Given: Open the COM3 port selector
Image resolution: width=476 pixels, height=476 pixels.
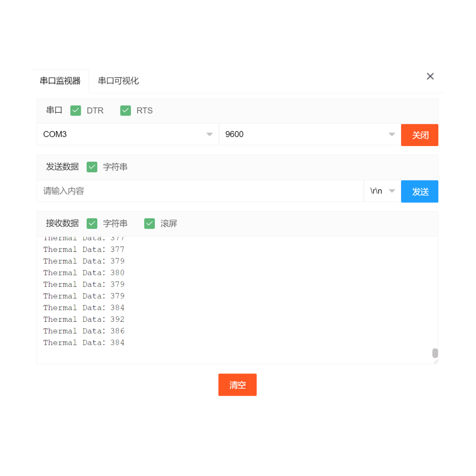Looking at the screenshot, I should 127,134.
